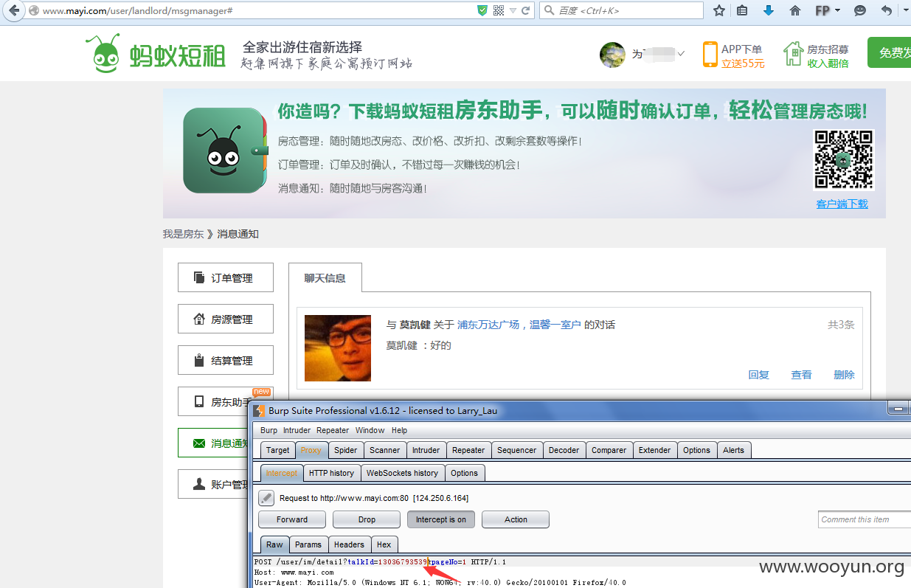Switch to the Sequencer tab

(518, 450)
